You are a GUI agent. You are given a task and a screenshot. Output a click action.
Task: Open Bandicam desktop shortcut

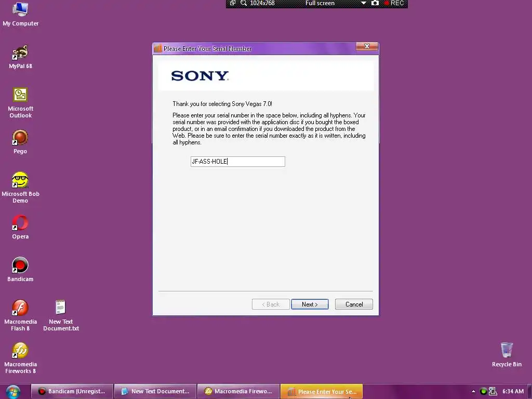(20, 270)
